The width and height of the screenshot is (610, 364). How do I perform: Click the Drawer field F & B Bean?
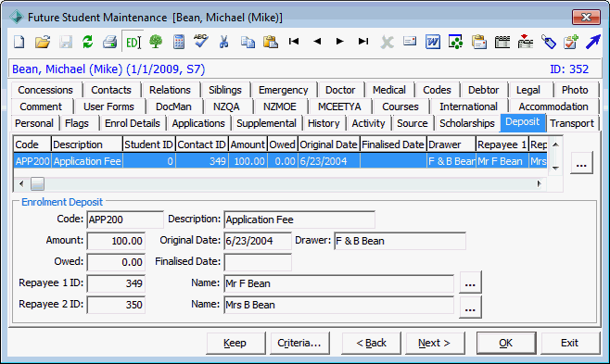(400, 241)
